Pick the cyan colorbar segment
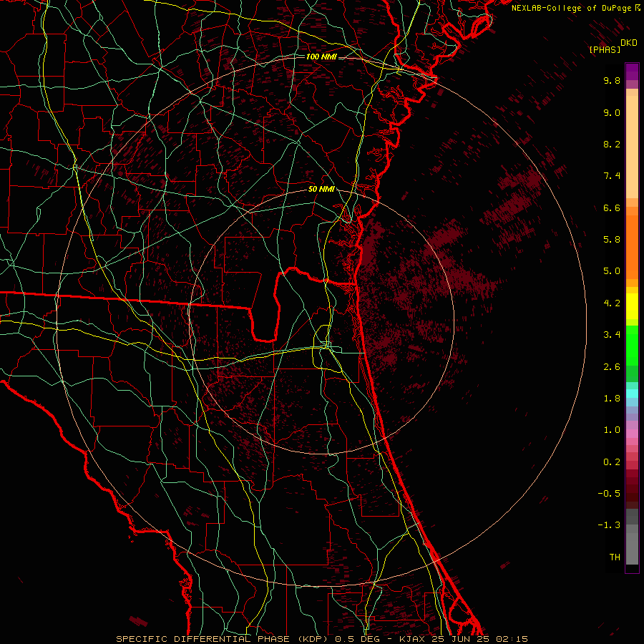This screenshot has height=644, width=644. click(632, 393)
